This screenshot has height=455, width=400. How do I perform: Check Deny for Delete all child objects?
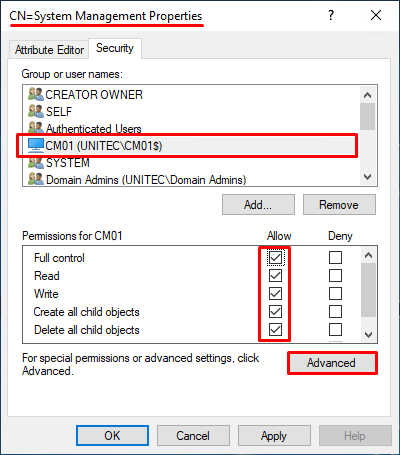(x=335, y=330)
